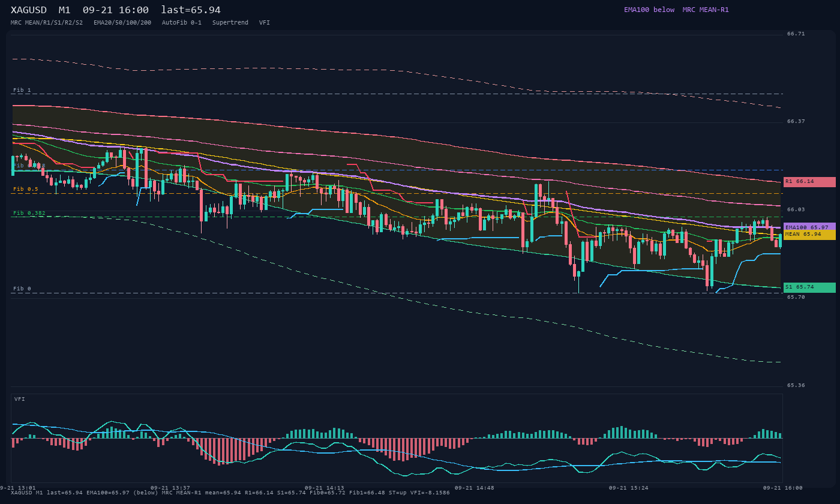Viewport: 840px width, 504px height.
Task: Click the 66.03 price axis label
Action: (796, 210)
